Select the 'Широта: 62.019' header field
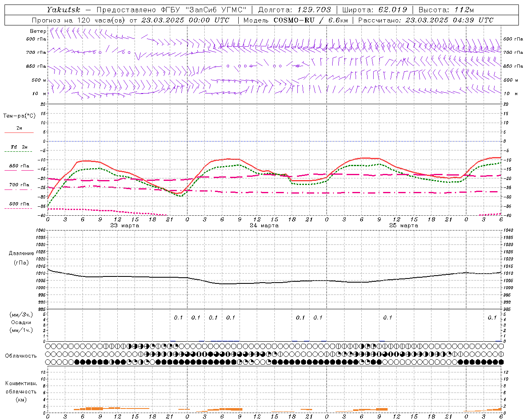 [x=375, y=10]
